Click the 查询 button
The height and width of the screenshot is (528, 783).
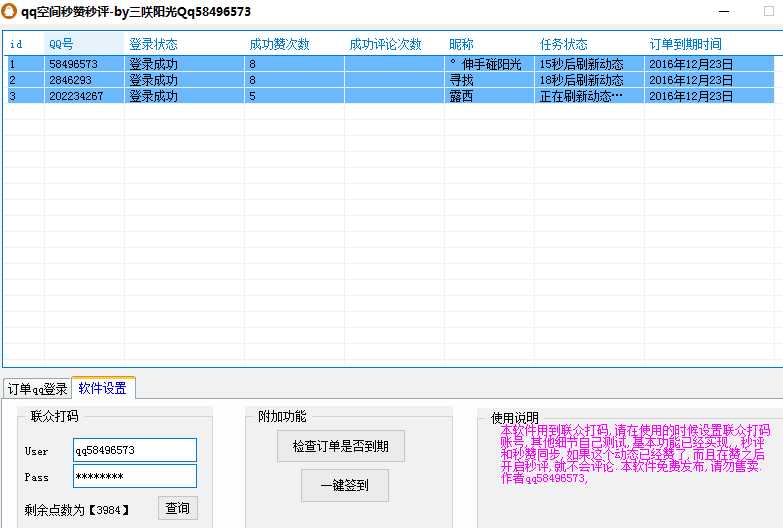point(178,508)
